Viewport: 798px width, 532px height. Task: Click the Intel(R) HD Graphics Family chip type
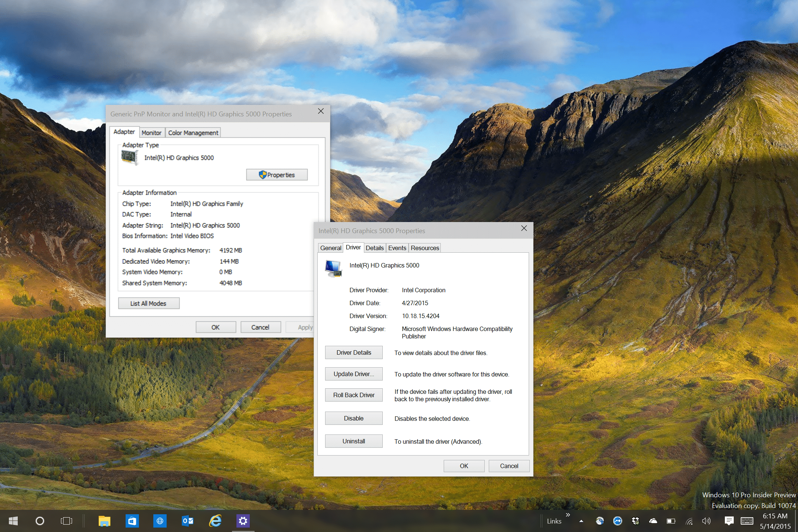tap(207, 204)
